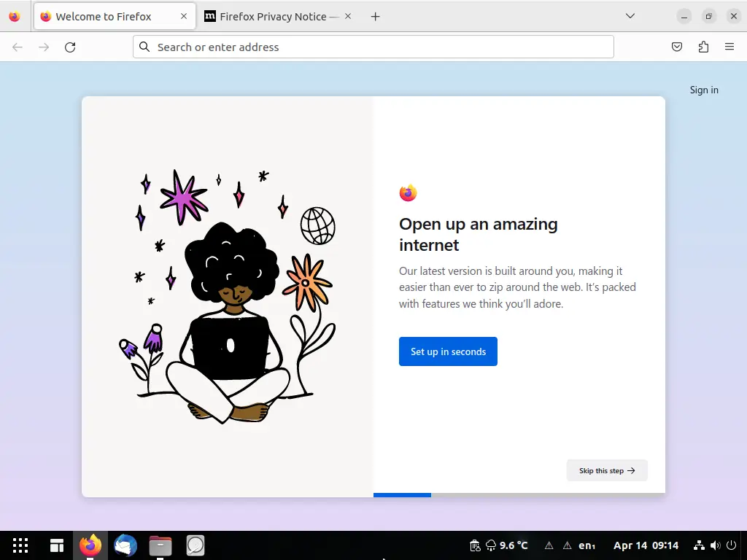Restore down the Firefox window
The height and width of the screenshot is (560, 747).
tap(709, 17)
